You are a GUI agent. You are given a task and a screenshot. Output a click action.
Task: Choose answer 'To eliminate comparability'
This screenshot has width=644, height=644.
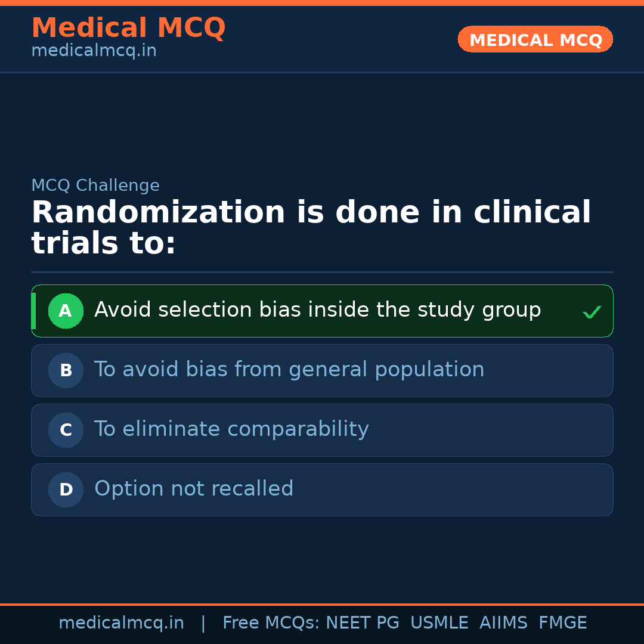(x=231, y=429)
